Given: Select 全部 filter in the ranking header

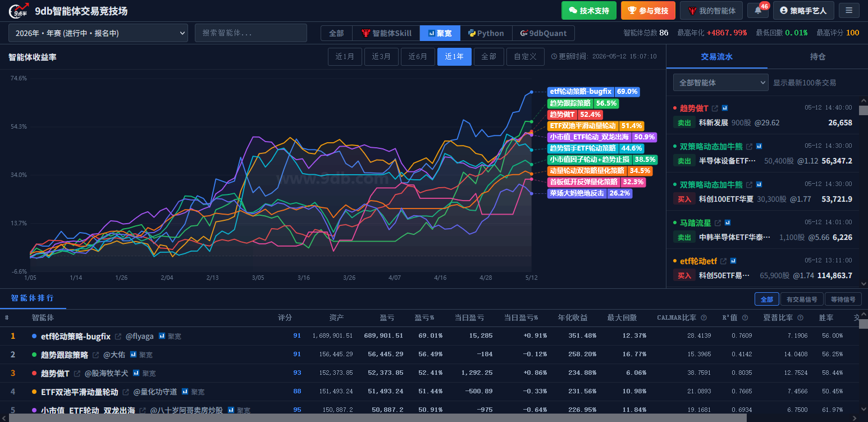Looking at the screenshot, I should tap(767, 300).
